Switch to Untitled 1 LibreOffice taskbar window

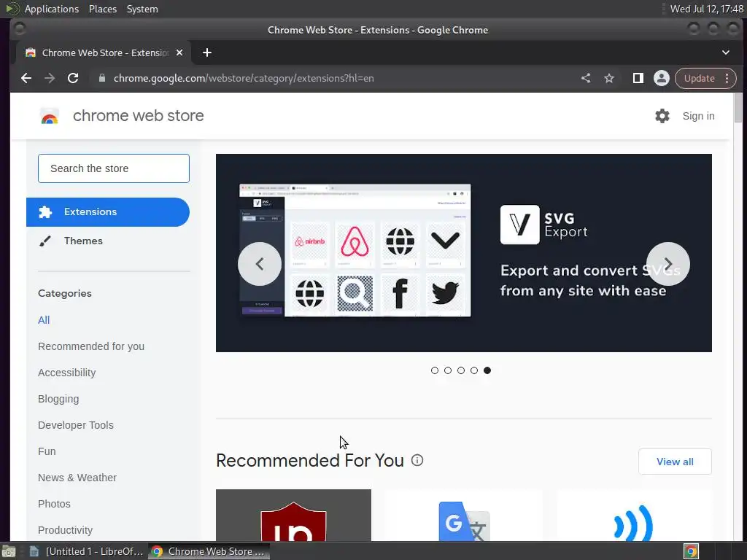click(x=86, y=551)
